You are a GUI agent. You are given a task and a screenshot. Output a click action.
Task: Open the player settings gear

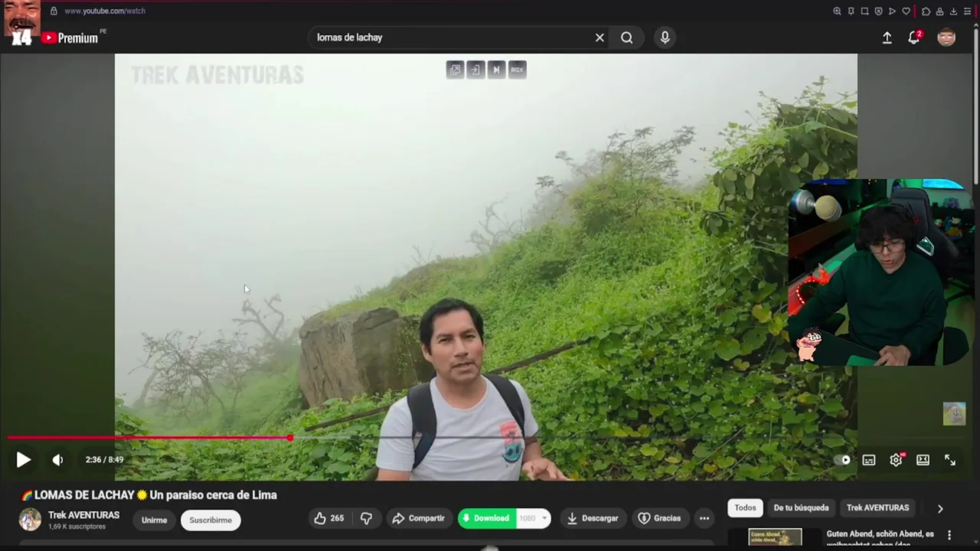tap(896, 460)
